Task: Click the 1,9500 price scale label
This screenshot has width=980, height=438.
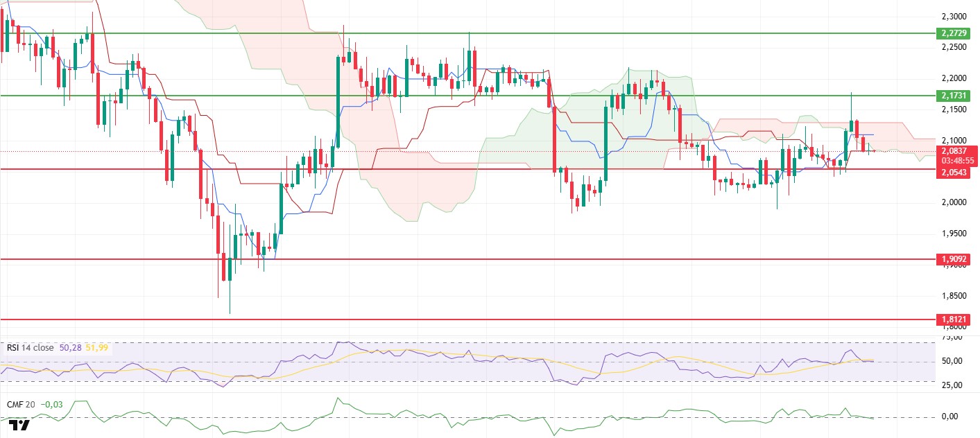Action: point(955,234)
